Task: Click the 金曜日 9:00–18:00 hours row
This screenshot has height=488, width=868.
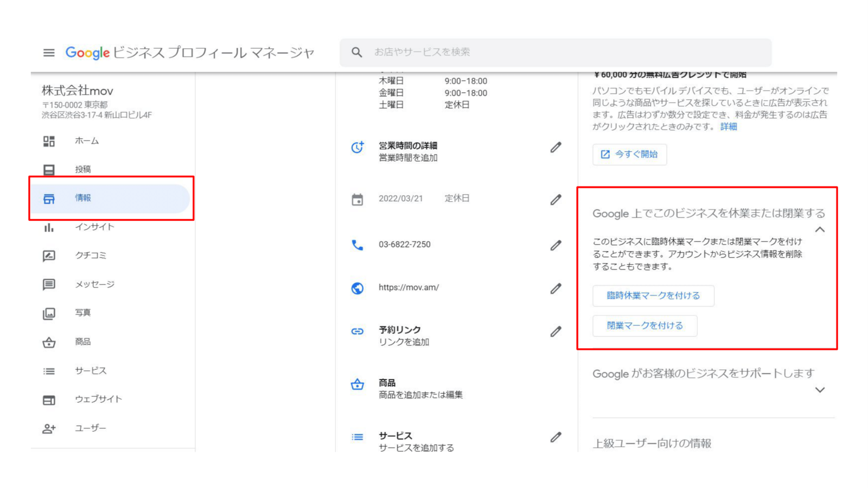Action: point(433,93)
